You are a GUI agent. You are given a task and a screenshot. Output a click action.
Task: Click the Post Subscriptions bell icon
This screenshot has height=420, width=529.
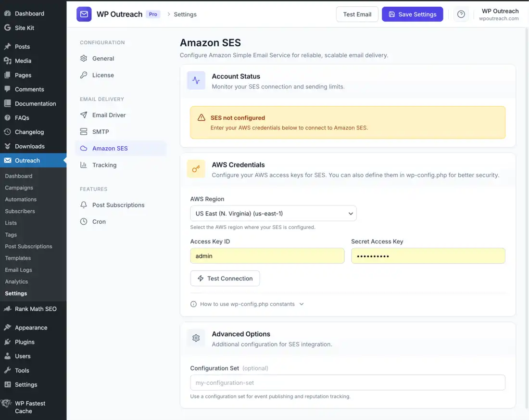click(x=83, y=205)
